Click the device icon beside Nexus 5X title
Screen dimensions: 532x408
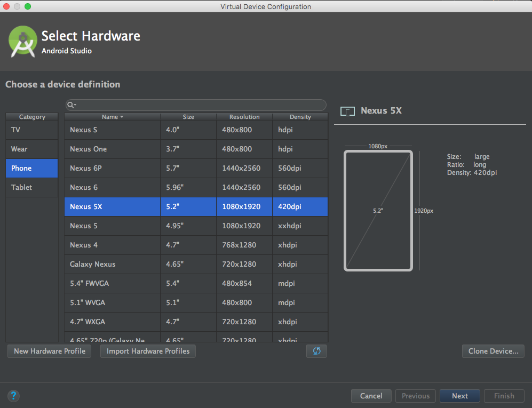tap(347, 111)
